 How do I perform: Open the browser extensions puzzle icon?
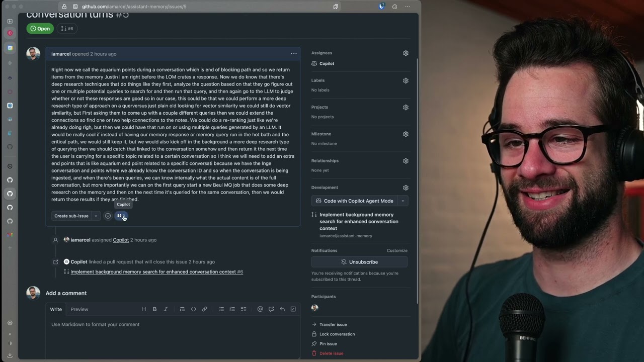coord(394,7)
